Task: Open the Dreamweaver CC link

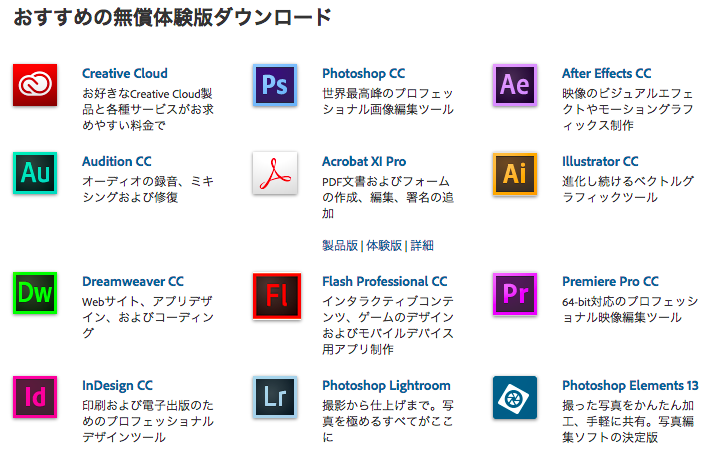Action: tap(133, 281)
